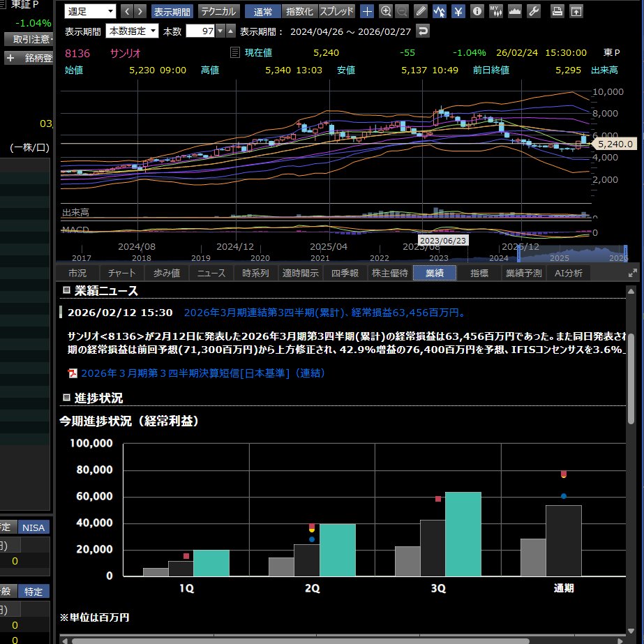The height and width of the screenshot is (644, 644).
Task: Click the mountain area chart icon
Action: tap(515, 11)
